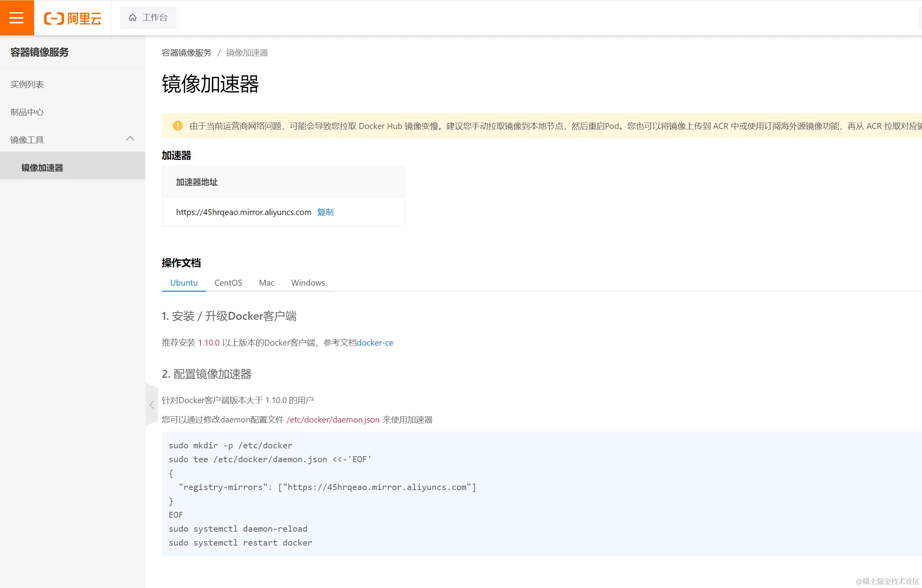Screen dimensions: 922x588
Task: Click the Alibaba Cloud logo
Action: pyautogui.click(x=73, y=18)
